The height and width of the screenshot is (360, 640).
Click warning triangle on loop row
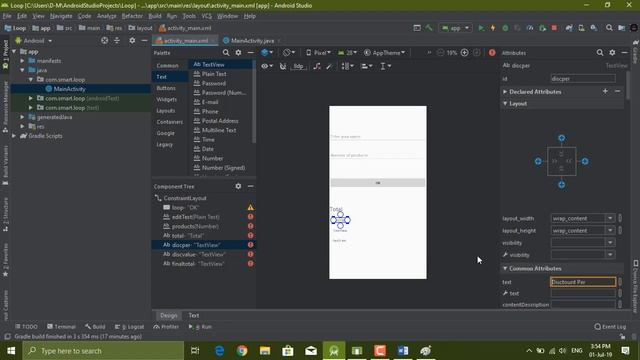coord(250,207)
